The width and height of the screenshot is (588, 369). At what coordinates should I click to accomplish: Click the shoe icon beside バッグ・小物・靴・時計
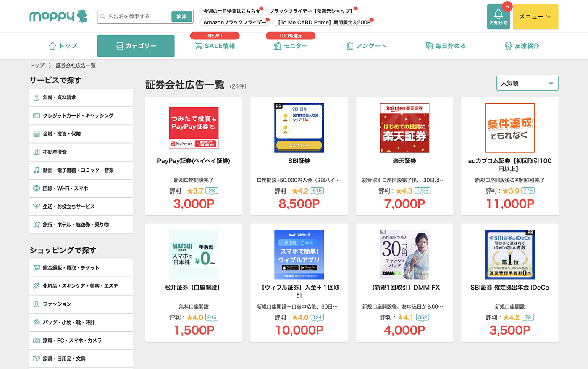click(37, 322)
